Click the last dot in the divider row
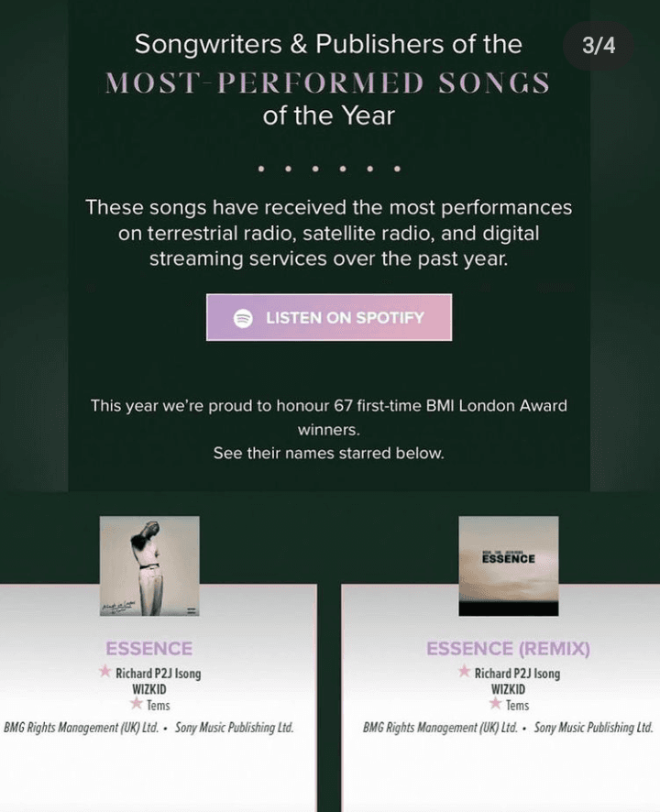The height and width of the screenshot is (812, 660). pyautogui.click(x=397, y=169)
